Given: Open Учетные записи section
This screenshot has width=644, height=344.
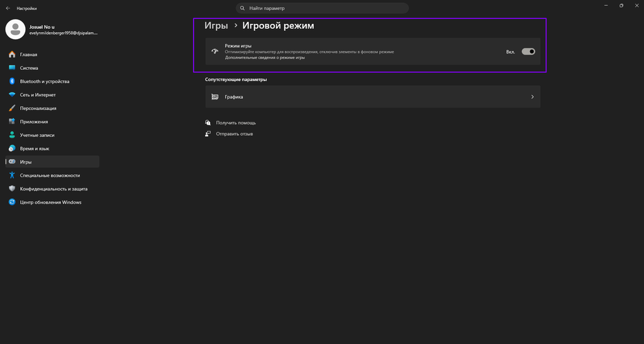Looking at the screenshot, I should pos(52,135).
